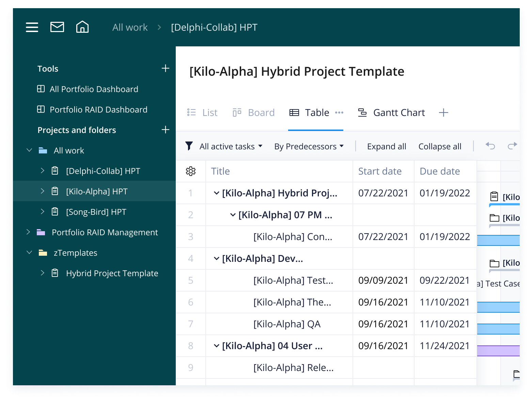532x402 pixels.
Task: Switch to the Board view tab
Action: pyautogui.click(x=254, y=113)
